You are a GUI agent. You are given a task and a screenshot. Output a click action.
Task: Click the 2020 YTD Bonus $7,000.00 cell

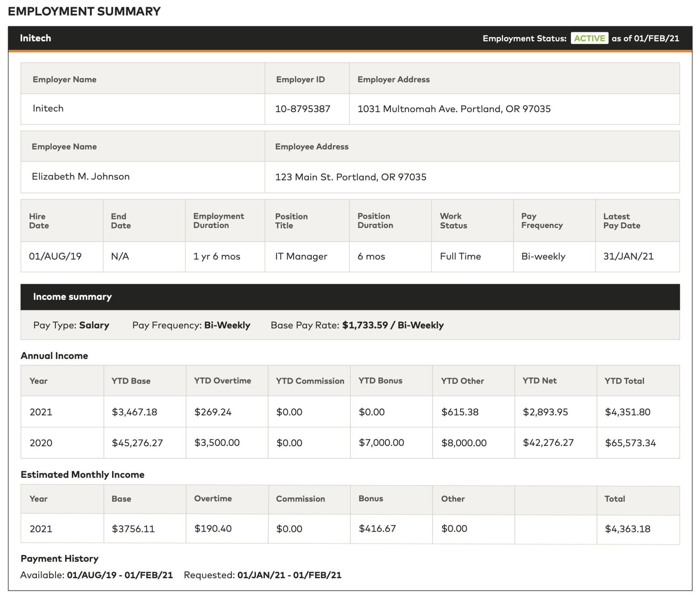(x=381, y=442)
